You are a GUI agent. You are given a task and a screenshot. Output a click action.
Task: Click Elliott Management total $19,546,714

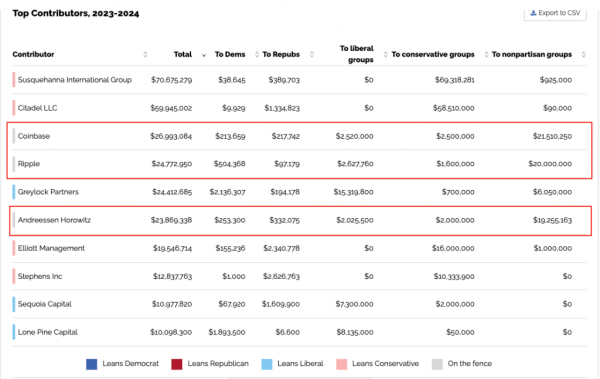pos(173,248)
